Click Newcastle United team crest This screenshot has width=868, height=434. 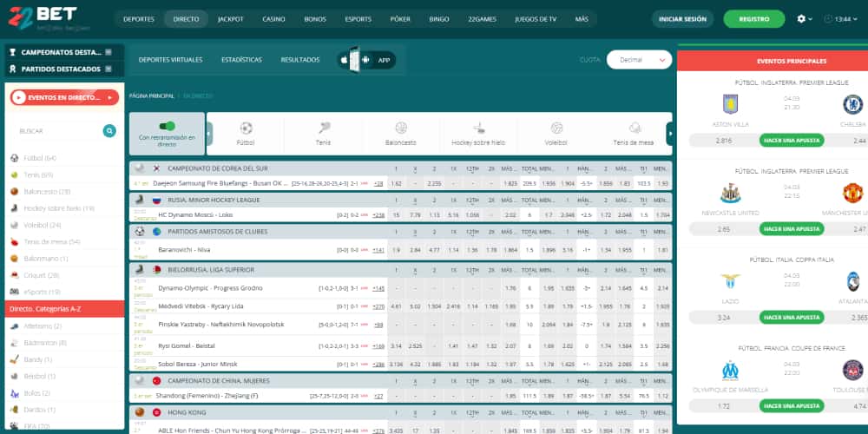point(730,193)
